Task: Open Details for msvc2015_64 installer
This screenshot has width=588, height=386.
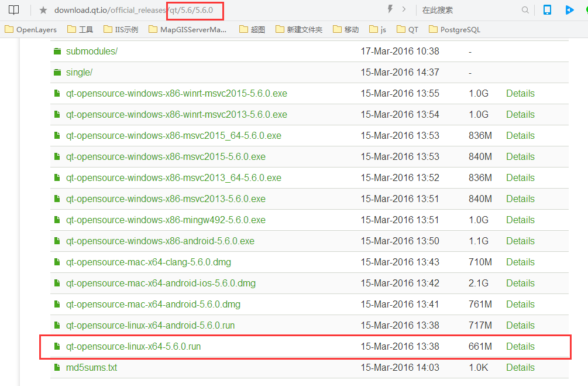Action: 520,135
